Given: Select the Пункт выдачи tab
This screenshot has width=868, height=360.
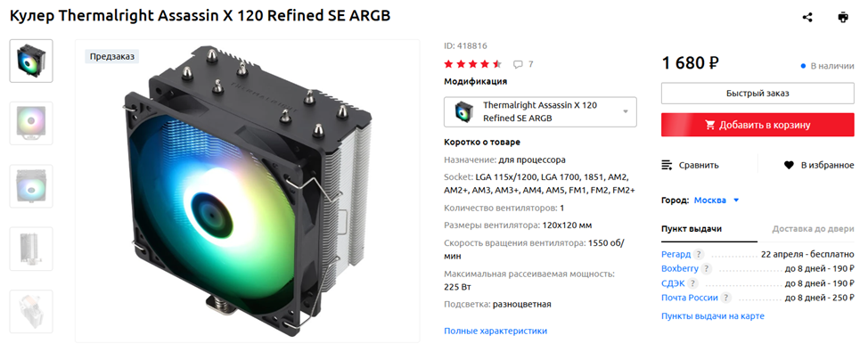Looking at the screenshot, I should (x=692, y=229).
